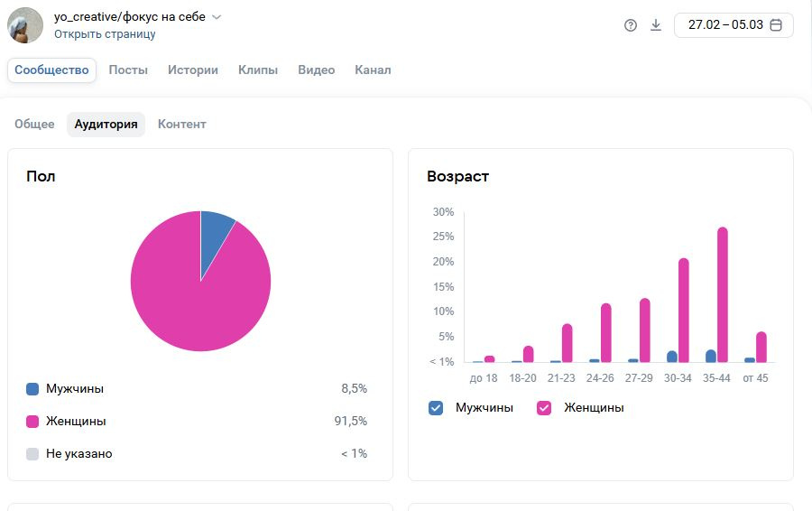Click the blue Мужчины legend swatch

[32, 389]
